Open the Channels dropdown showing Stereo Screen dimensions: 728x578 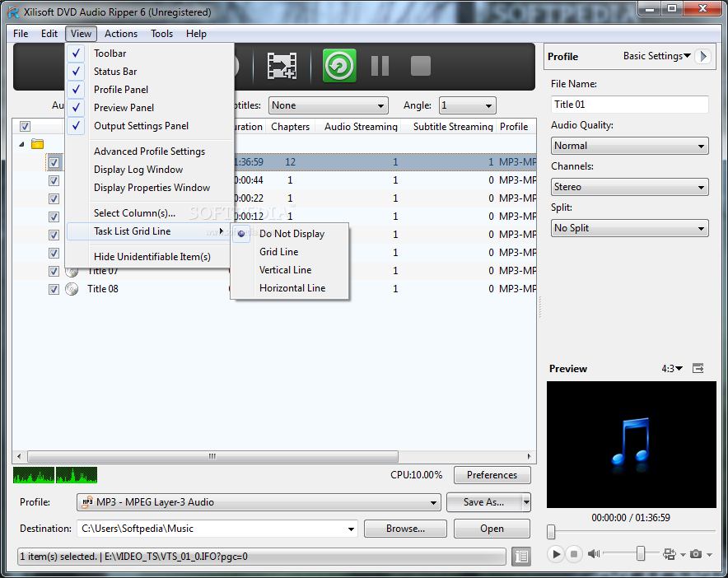[629, 187]
